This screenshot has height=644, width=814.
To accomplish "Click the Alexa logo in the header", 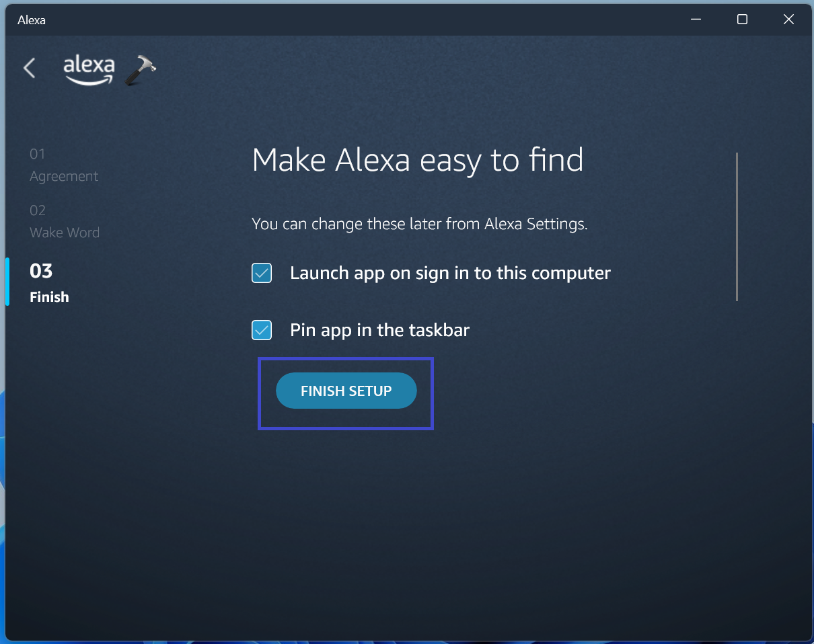I will click(x=89, y=70).
